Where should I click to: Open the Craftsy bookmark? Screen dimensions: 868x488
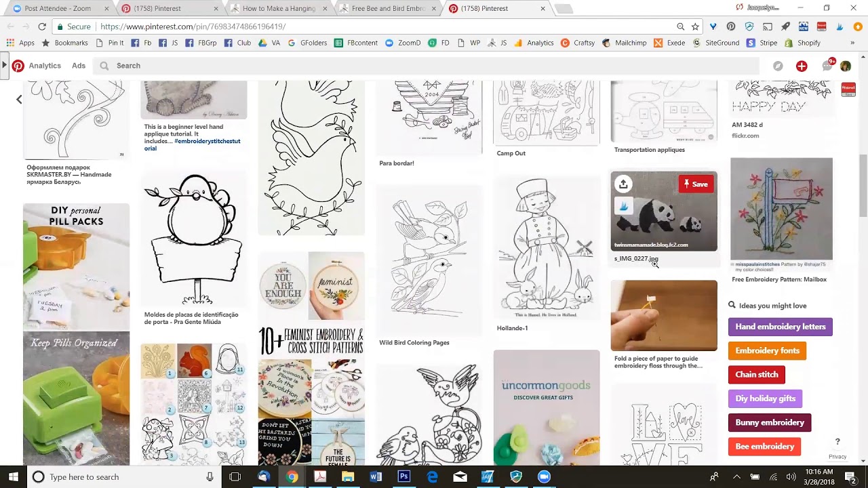tap(578, 43)
